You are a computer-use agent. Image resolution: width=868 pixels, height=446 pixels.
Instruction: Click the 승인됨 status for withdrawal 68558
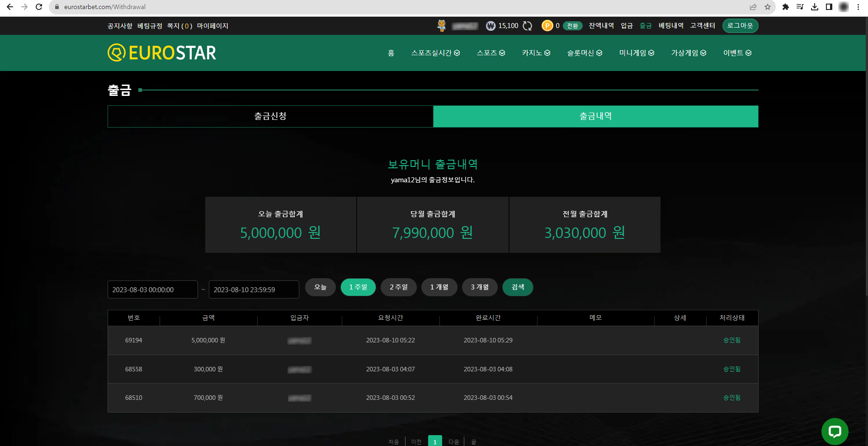[x=732, y=369]
